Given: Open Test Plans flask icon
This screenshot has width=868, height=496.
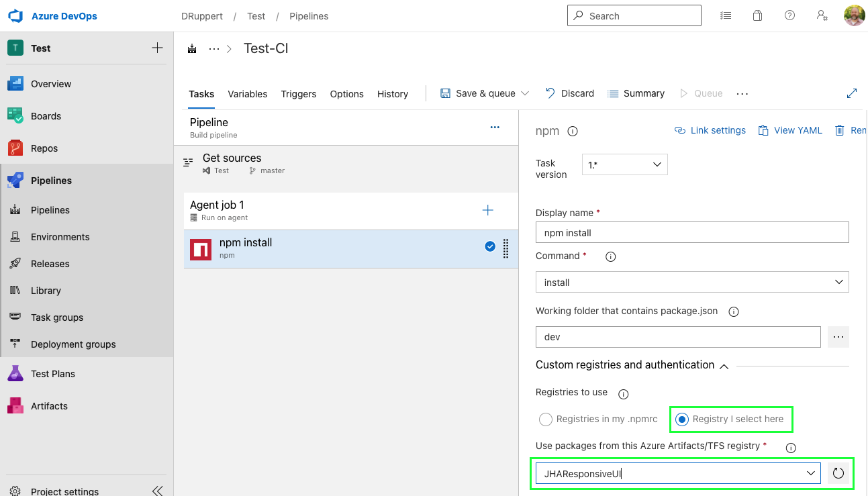Looking at the screenshot, I should [15, 374].
